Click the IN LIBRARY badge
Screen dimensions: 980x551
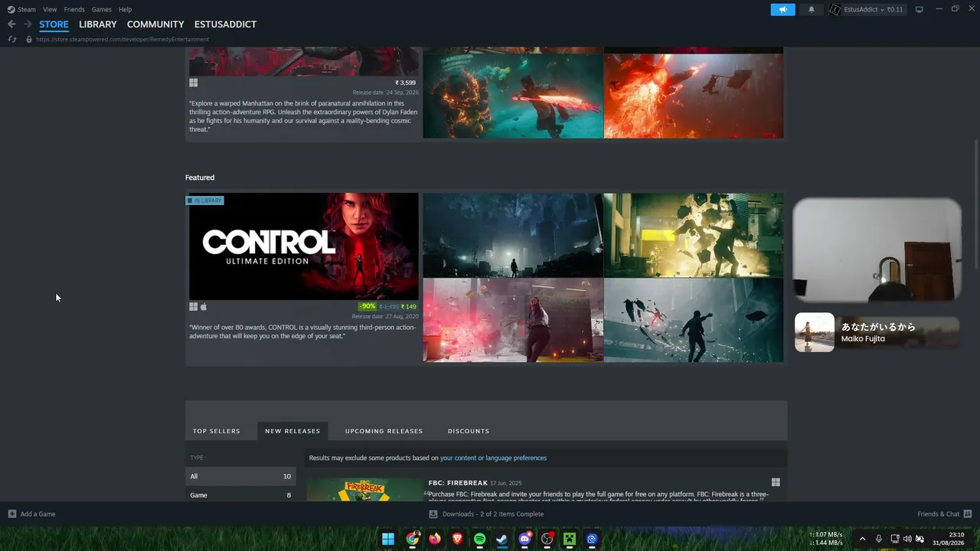tap(204, 201)
